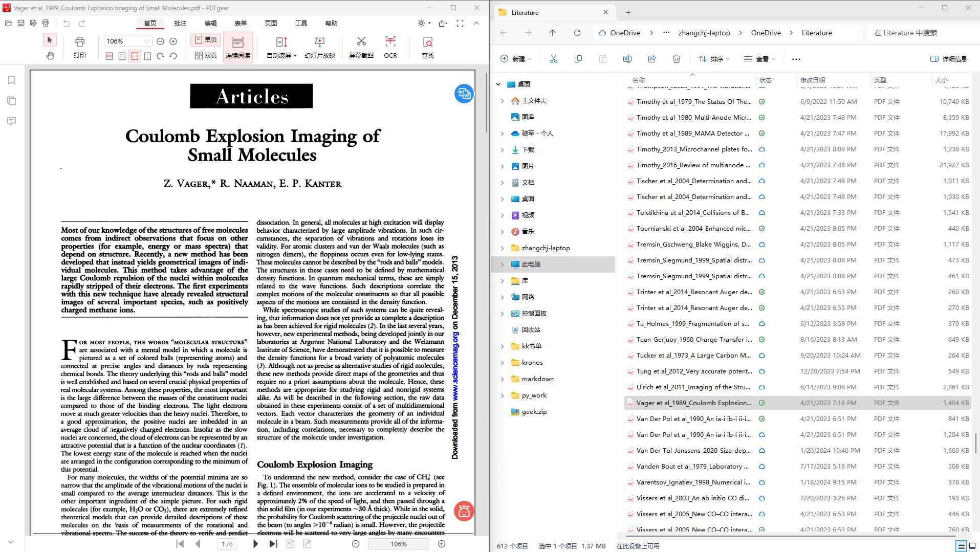This screenshot has height=552, width=980.
Task: Open the 自动滚屏 auto scroll dropdown
Action: pos(281,48)
